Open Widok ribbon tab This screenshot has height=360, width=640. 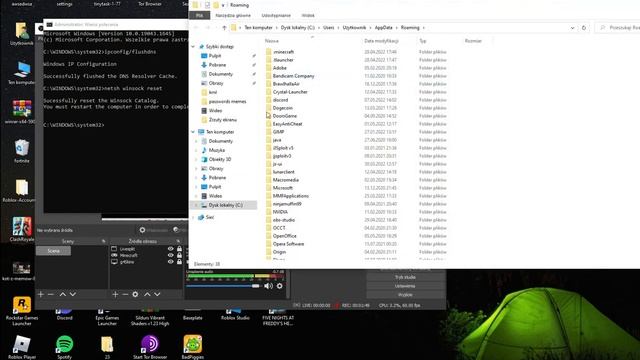coord(308,16)
